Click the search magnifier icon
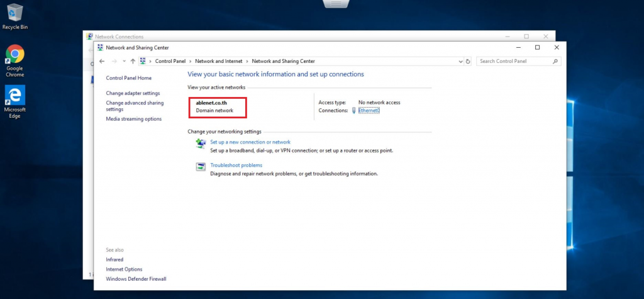 (555, 61)
